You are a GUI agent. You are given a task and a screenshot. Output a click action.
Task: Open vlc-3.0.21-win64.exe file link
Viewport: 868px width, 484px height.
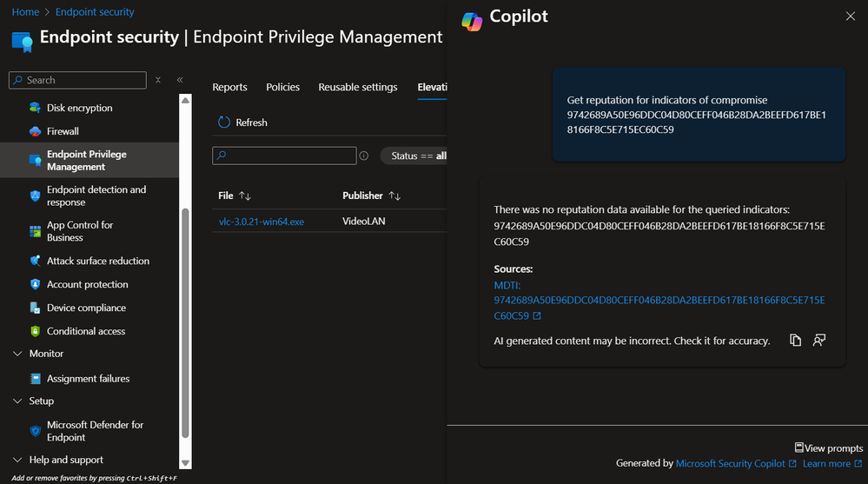(x=262, y=222)
